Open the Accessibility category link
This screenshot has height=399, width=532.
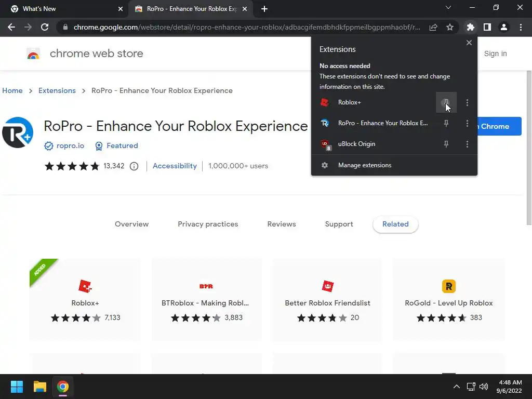click(x=175, y=166)
